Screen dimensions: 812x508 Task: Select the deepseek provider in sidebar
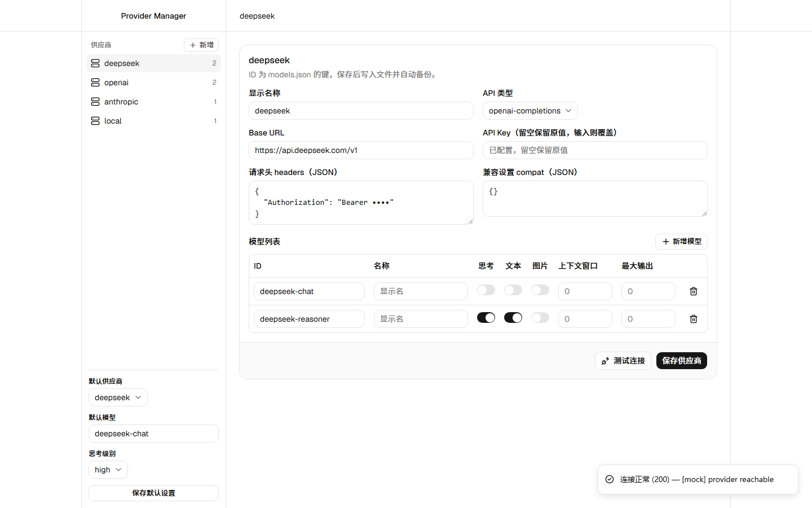click(x=153, y=63)
